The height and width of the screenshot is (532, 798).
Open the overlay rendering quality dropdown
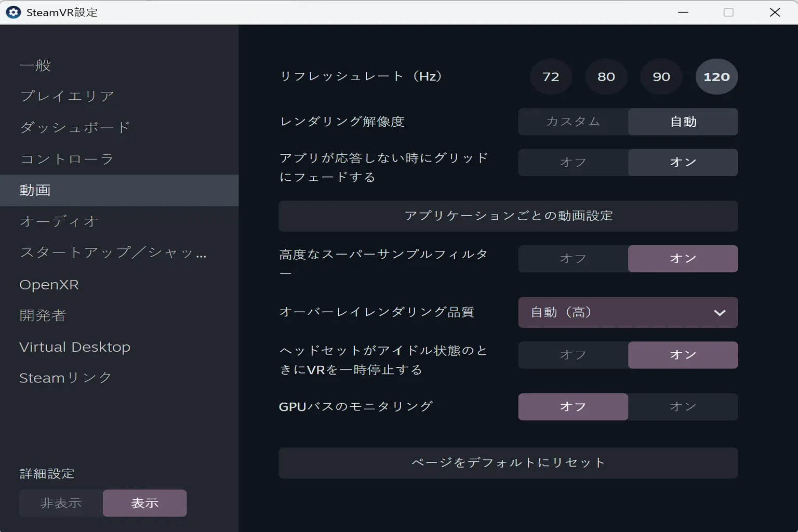click(x=628, y=312)
